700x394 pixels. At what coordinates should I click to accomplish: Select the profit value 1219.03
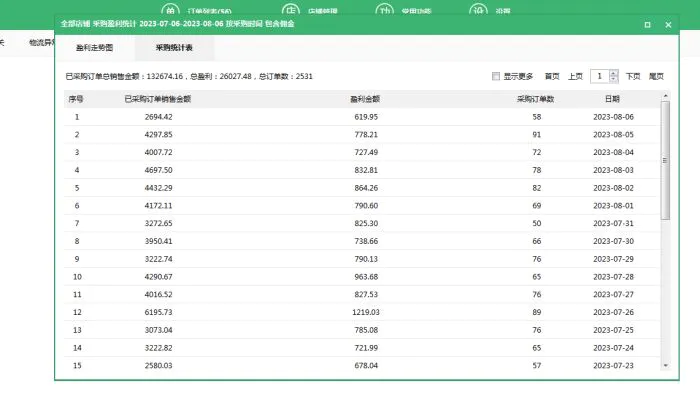point(366,312)
